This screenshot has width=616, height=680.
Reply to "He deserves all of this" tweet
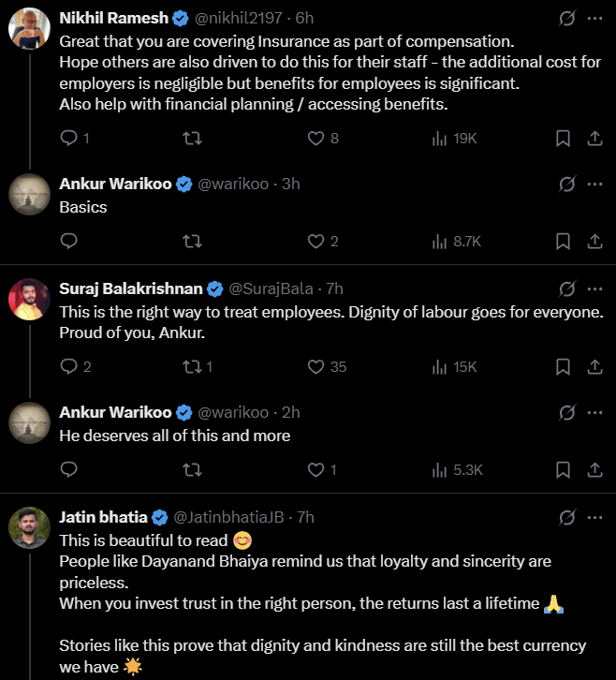click(x=68, y=470)
